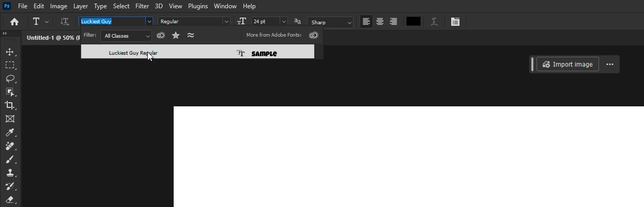The image size is (644, 207).
Task: Open the font size dropdown arrow
Action: (x=283, y=22)
